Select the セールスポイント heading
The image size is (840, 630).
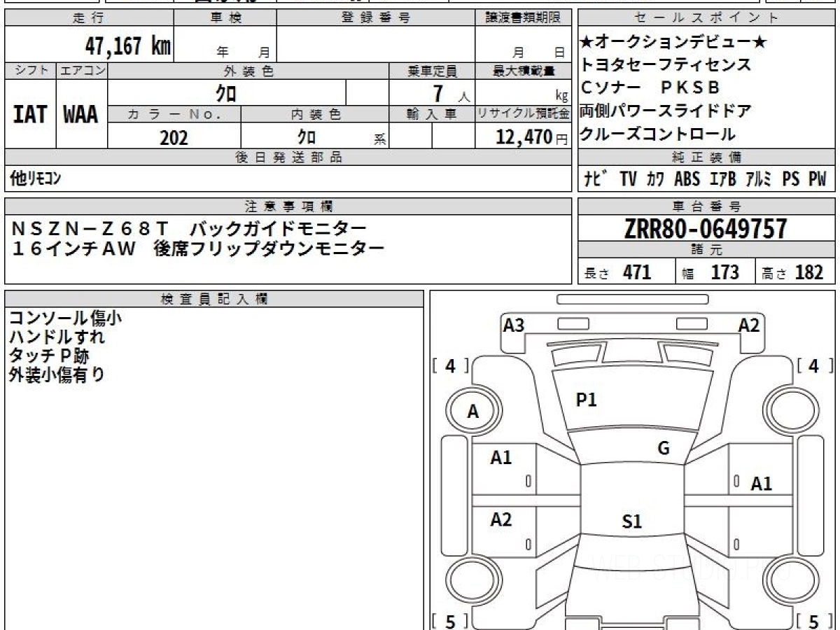[x=707, y=18]
